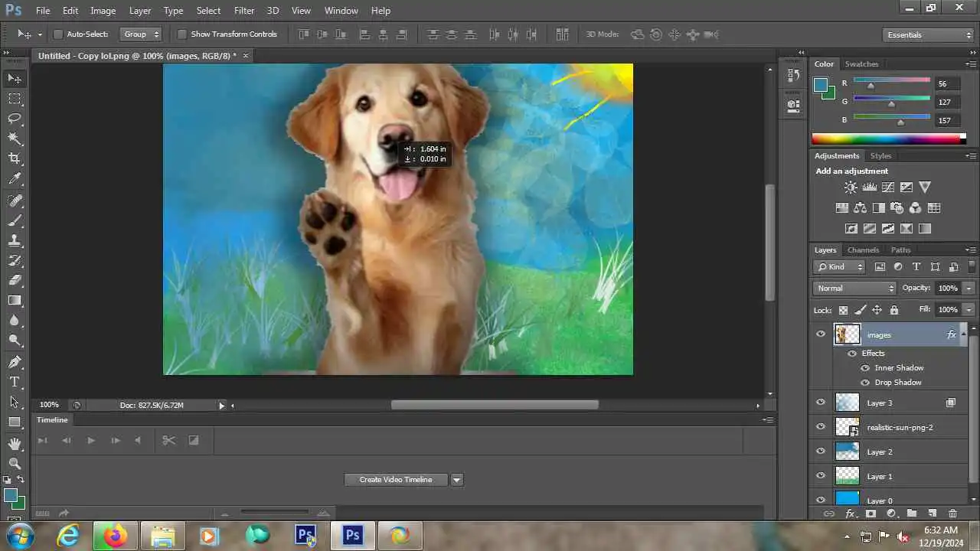Viewport: 980px width, 551px height.
Task: Open the Filter menu
Action: [244, 11]
